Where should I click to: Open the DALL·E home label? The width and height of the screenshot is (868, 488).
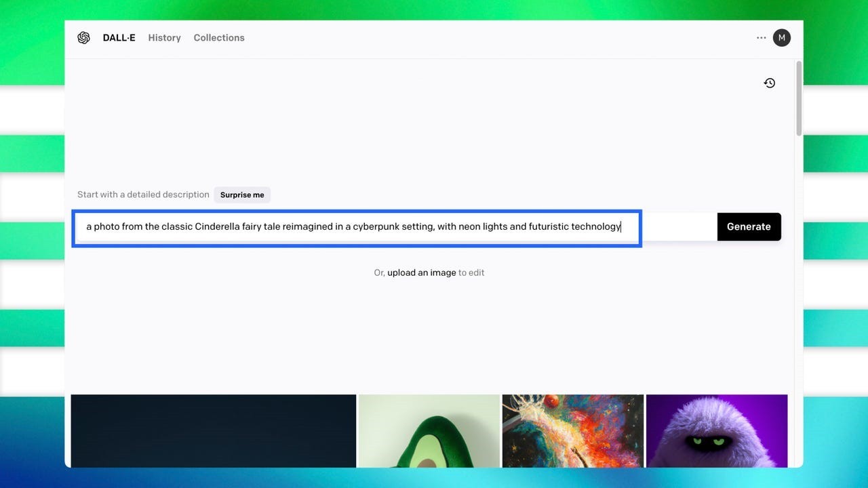[x=119, y=38]
